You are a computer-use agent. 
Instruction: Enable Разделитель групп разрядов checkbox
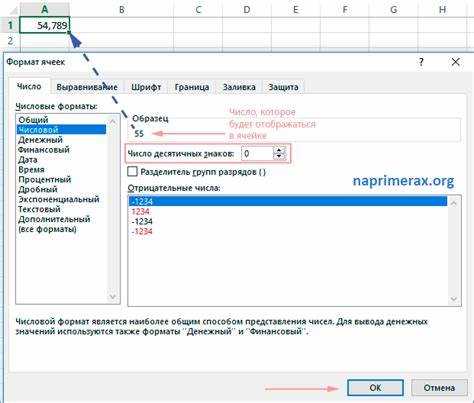[132, 172]
